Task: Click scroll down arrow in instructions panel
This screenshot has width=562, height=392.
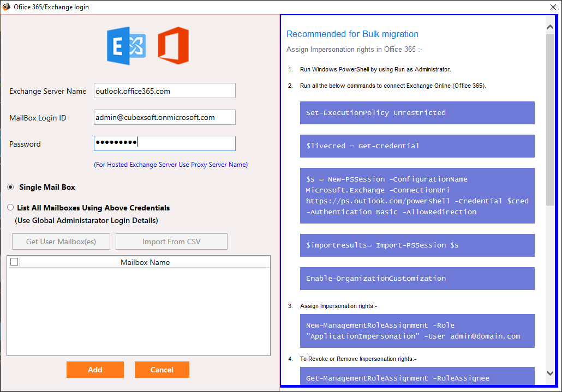Action: (x=550, y=373)
